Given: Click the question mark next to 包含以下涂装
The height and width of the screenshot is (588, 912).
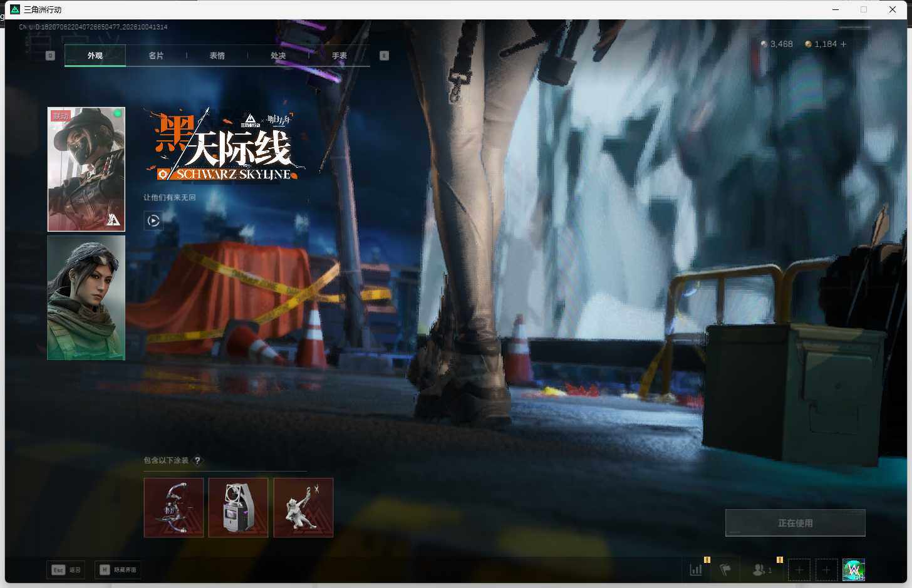Looking at the screenshot, I should pyautogui.click(x=197, y=460).
